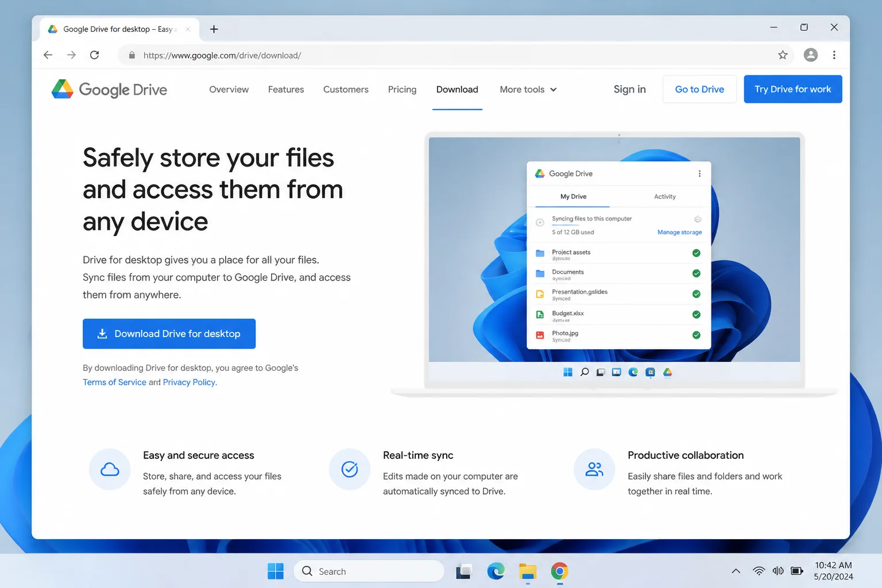Select the Download nav tab
Viewport: 882px width, 588px height.
pyautogui.click(x=457, y=90)
